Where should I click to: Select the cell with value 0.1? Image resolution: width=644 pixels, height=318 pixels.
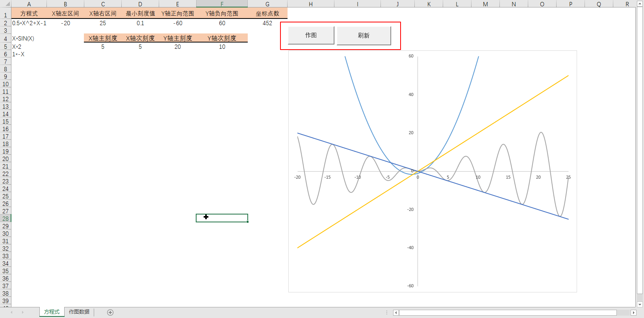[140, 23]
